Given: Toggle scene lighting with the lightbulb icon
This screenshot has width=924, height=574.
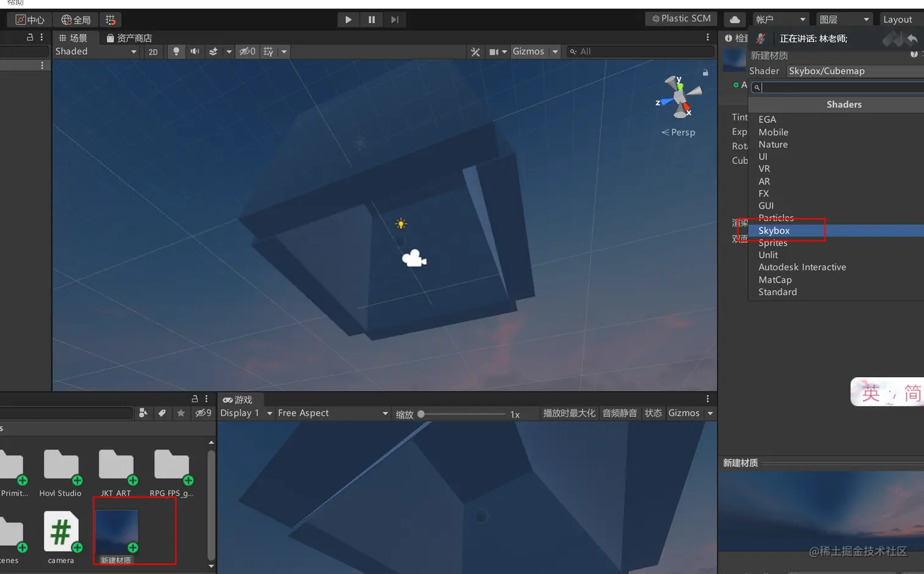Looking at the screenshot, I should (x=176, y=51).
